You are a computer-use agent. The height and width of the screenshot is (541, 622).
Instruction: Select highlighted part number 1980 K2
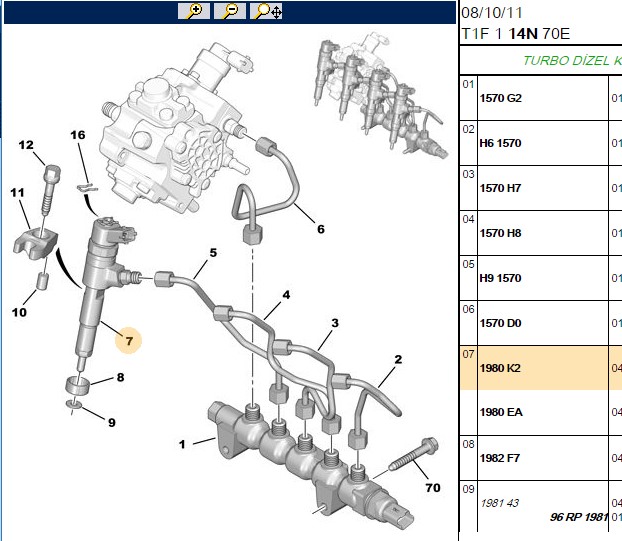click(500, 368)
